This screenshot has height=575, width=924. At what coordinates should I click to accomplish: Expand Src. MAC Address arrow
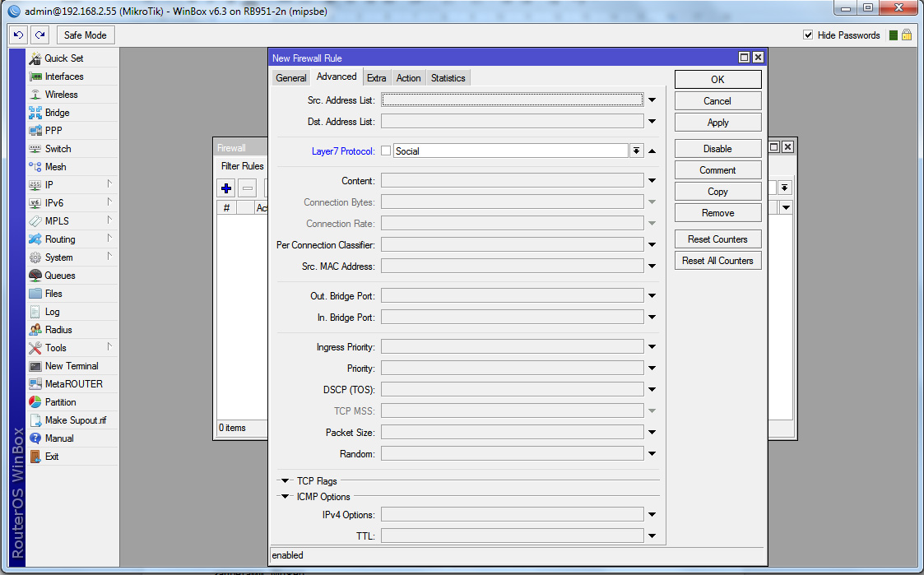tap(652, 267)
